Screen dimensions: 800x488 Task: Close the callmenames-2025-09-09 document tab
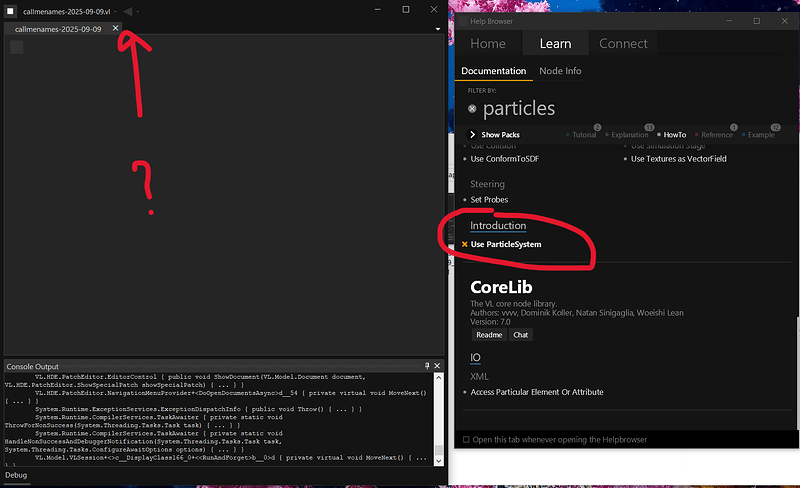point(116,29)
